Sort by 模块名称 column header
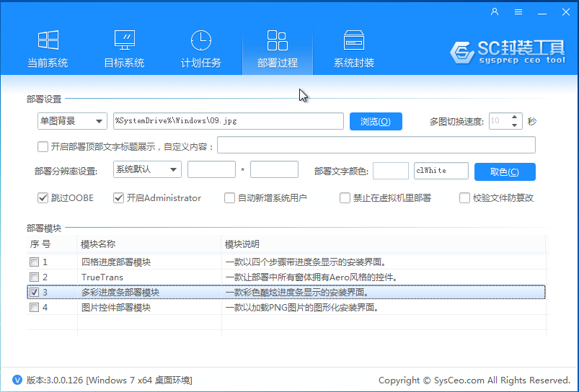This screenshot has height=392, width=579. click(x=149, y=244)
